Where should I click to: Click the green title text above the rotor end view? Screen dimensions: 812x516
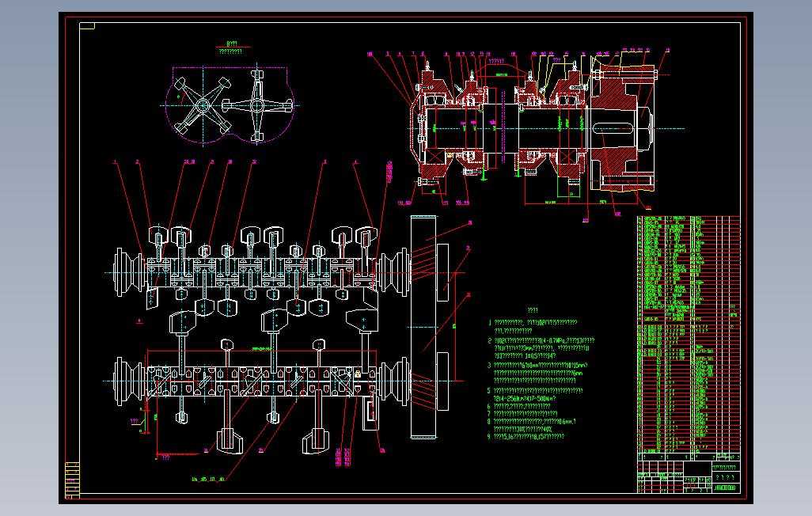click(x=231, y=47)
